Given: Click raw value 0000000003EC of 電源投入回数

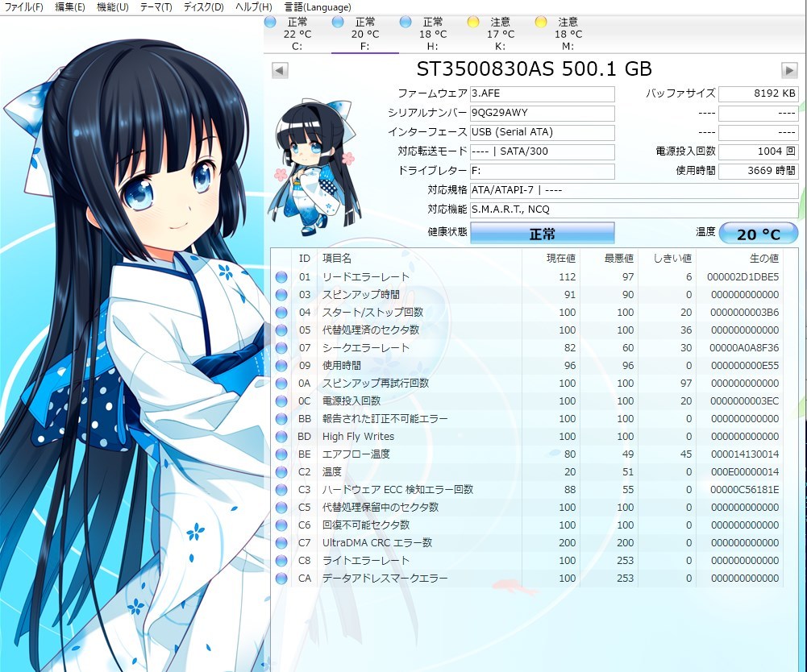Looking at the screenshot, I should click(x=744, y=400).
